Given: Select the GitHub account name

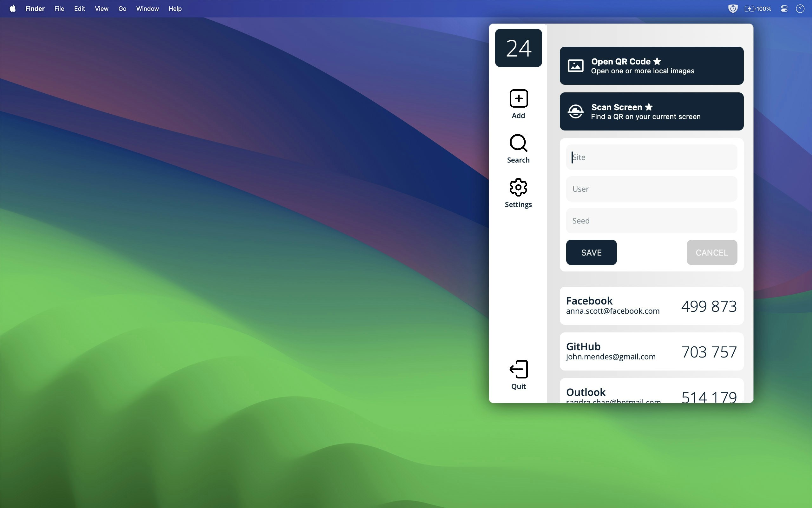Looking at the screenshot, I should (583, 346).
